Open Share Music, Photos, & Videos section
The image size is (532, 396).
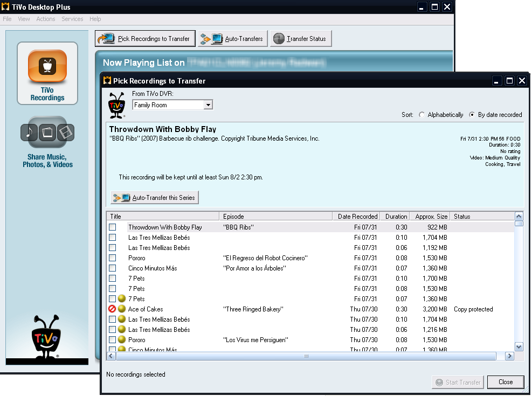pyautogui.click(x=47, y=142)
